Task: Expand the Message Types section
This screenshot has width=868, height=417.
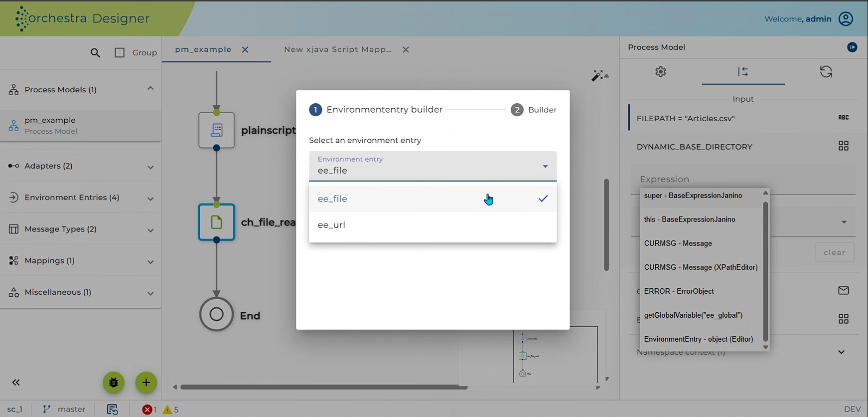Action: 150,230
